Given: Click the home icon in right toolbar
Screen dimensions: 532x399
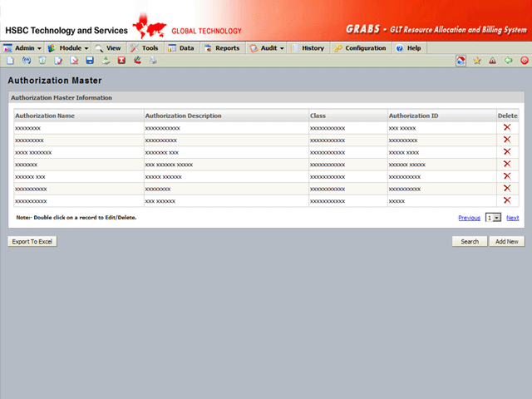Looking at the screenshot, I should [461, 61].
